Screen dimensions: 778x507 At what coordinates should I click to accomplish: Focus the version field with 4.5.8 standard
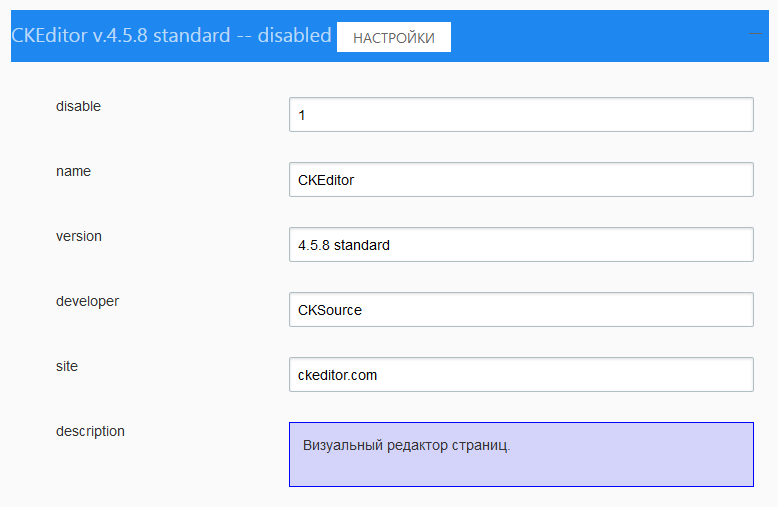(x=521, y=245)
